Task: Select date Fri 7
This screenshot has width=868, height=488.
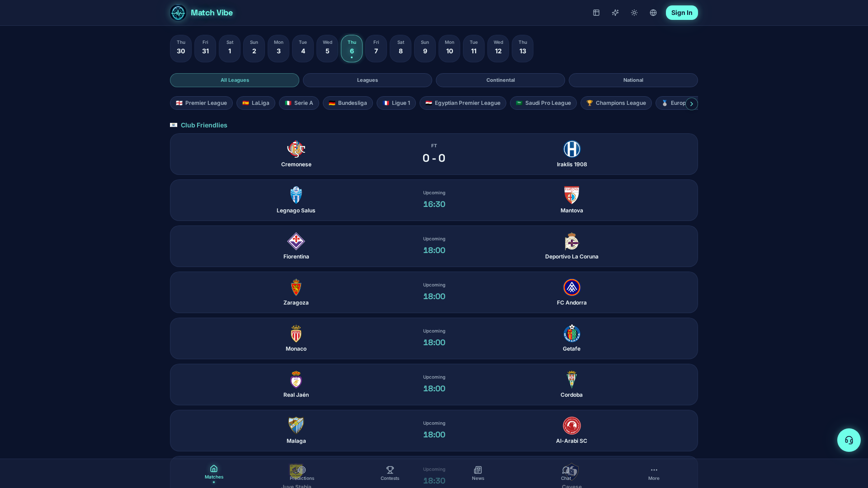Action: tap(376, 48)
